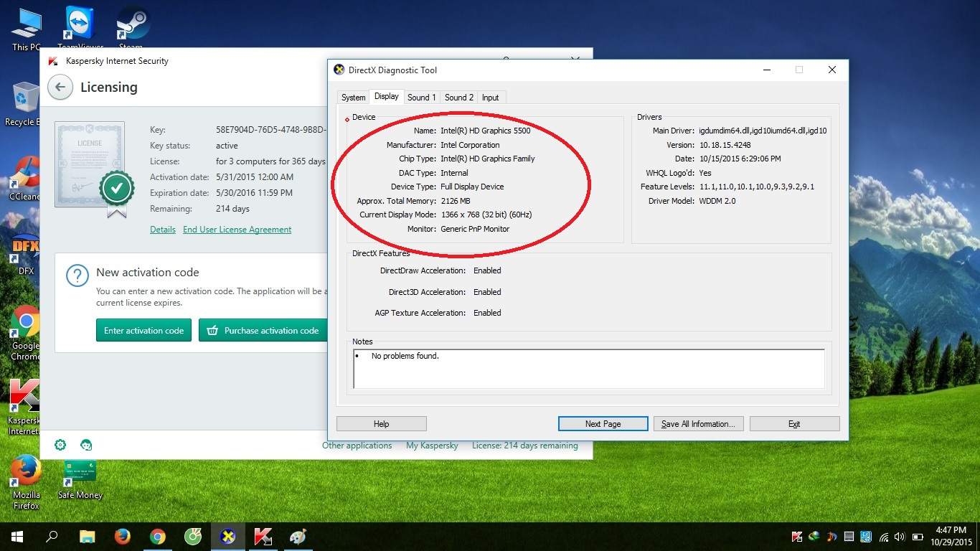Open the orange music note tray icon

coord(831,537)
